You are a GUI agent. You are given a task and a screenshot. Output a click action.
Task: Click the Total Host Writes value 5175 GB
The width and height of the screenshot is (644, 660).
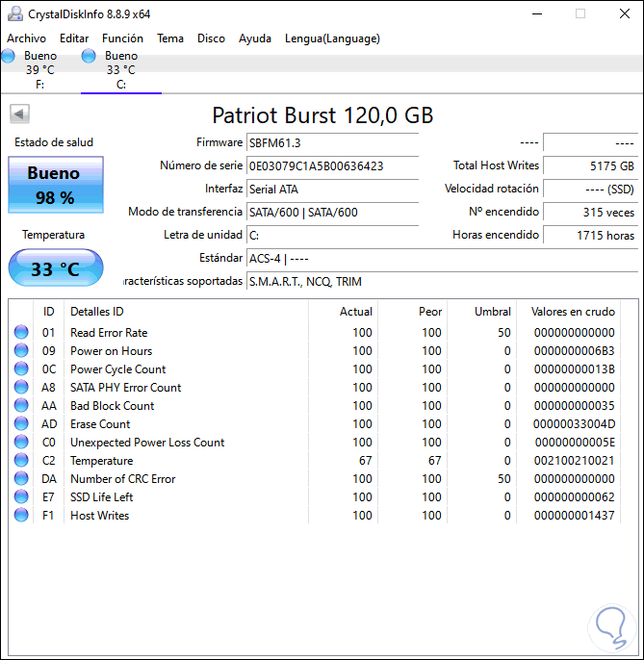click(x=590, y=165)
